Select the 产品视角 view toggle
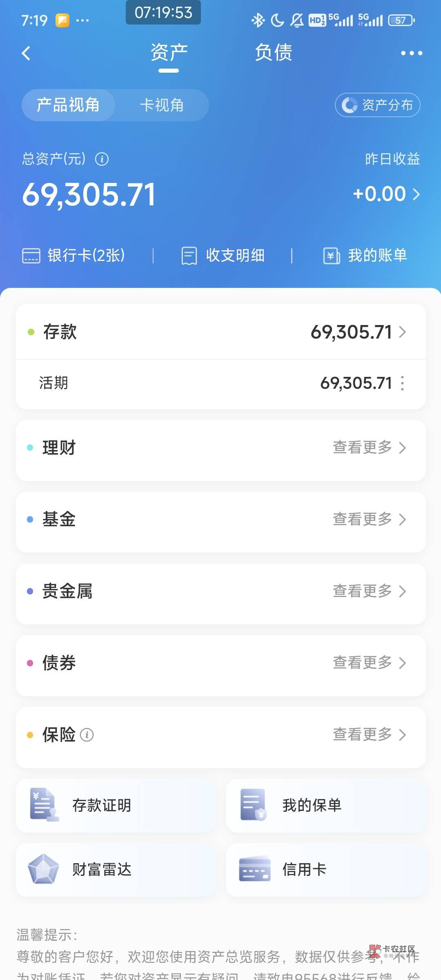The image size is (441, 980). click(68, 105)
